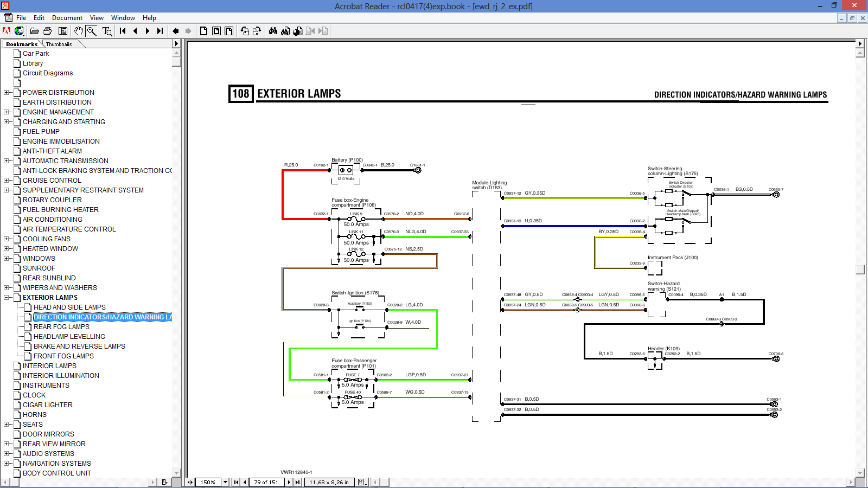The width and height of the screenshot is (868, 488).
Task: Open the REAR FOG LAMPS bookmark
Action: tap(61, 326)
